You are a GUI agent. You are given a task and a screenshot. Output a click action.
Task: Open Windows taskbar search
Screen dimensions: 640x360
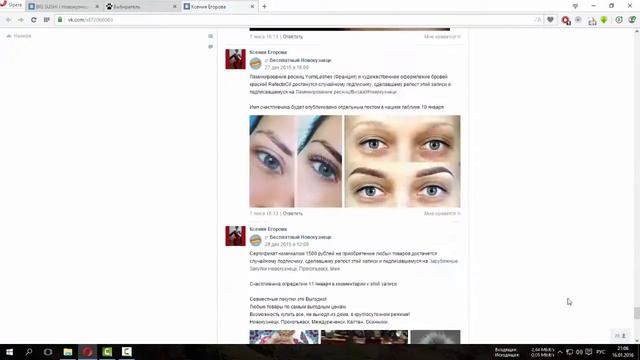[29, 352]
